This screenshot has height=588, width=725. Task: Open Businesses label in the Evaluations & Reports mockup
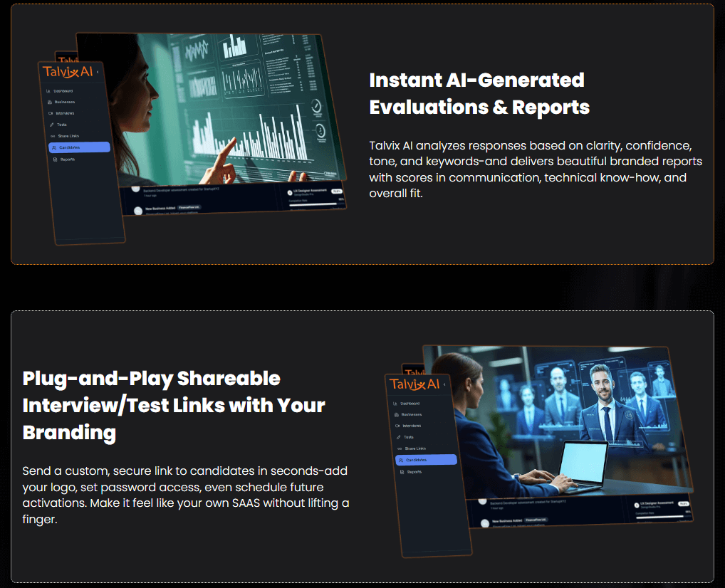tap(65, 103)
